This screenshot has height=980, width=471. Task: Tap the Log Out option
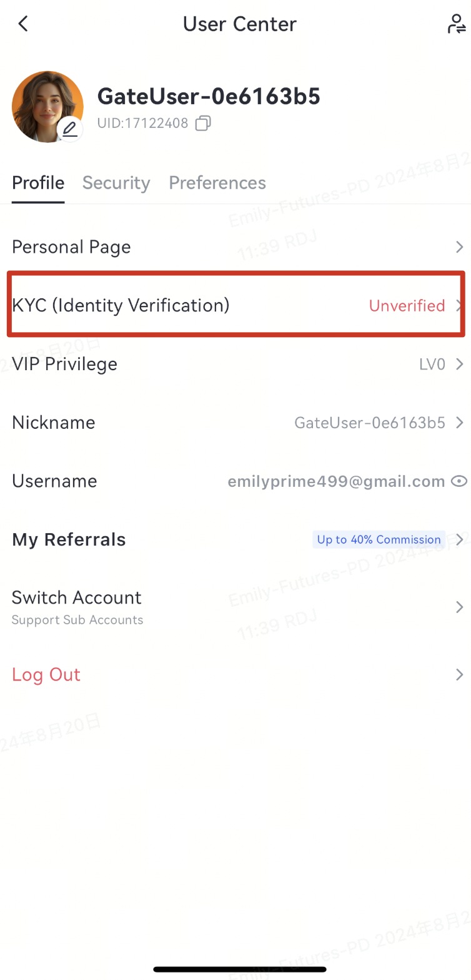pyautogui.click(x=46, y=675)
